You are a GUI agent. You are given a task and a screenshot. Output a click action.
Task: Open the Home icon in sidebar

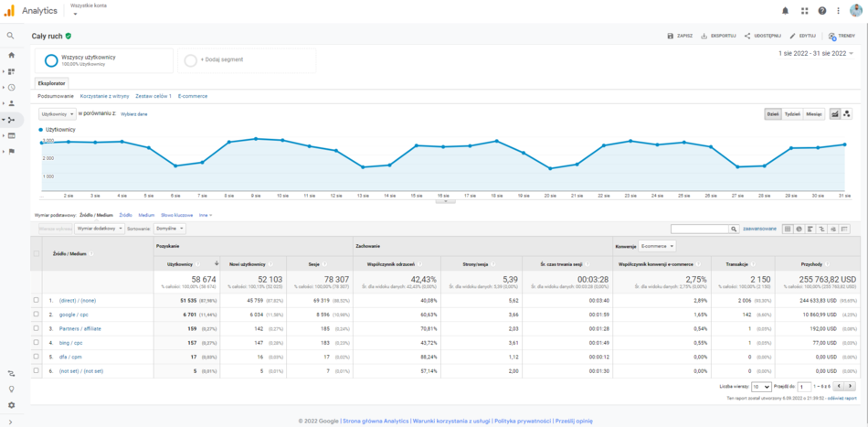coord(11,55)
